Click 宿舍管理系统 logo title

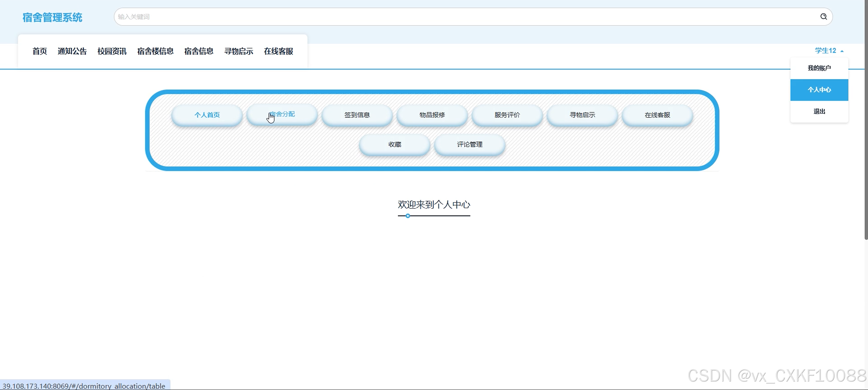pos(52,17)
